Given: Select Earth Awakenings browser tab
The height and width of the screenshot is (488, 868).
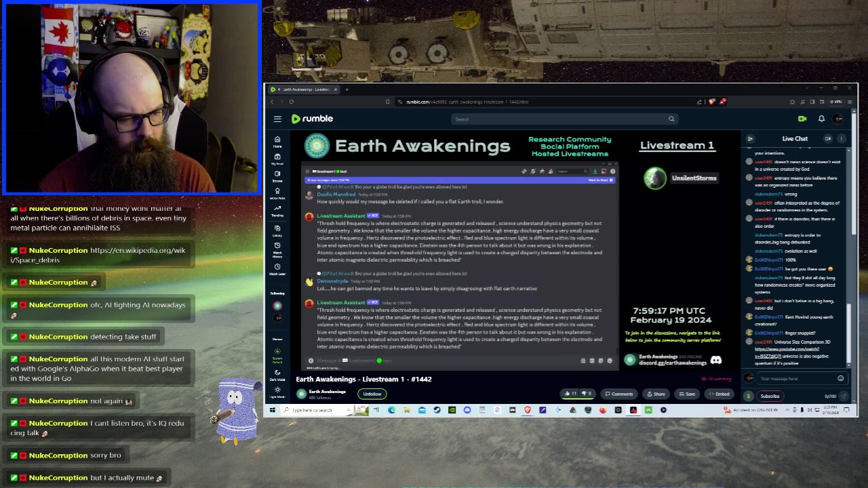Looking at the screenshot, I should point(302,89).
